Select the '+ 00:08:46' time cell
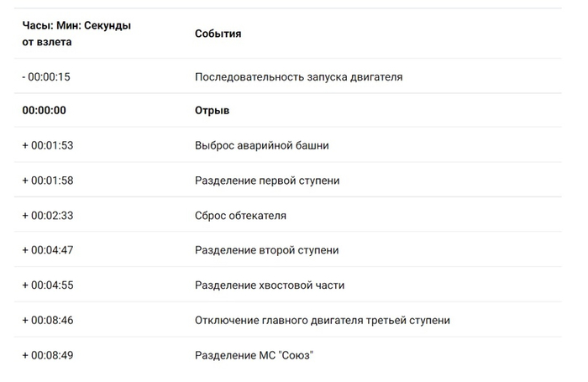588x382 pixels. point(48,320)
